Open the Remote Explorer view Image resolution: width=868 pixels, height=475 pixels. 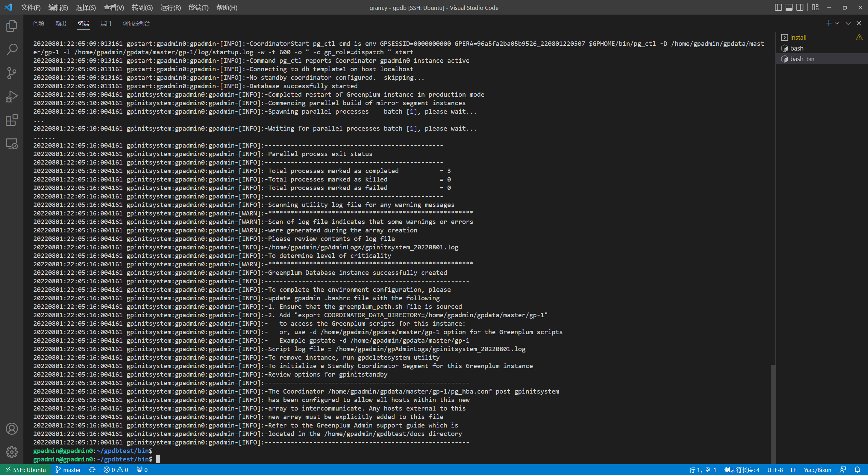pos(12,144)
